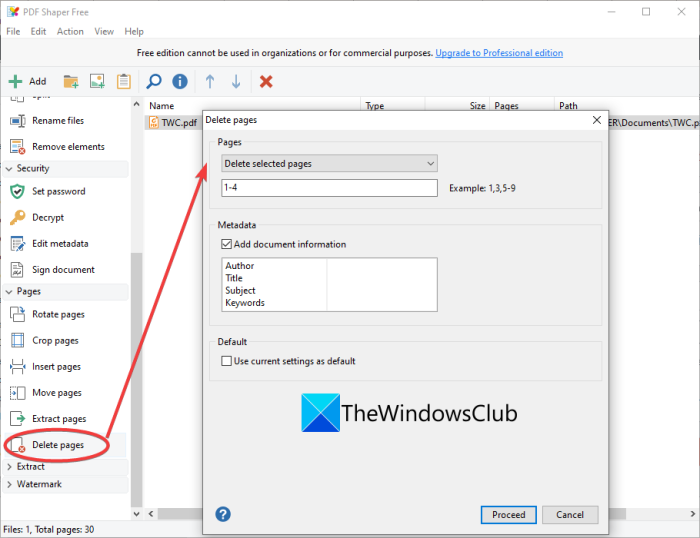This screenshot has height=538, width=700.
Task: Click the Subject metadata row
Action: (329, 290)
